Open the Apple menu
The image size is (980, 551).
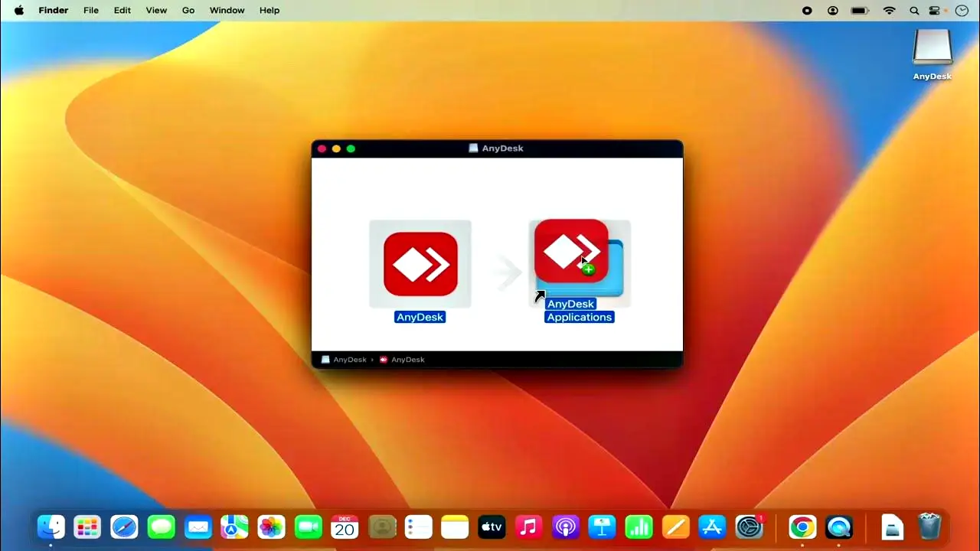[x=19, y=10]
